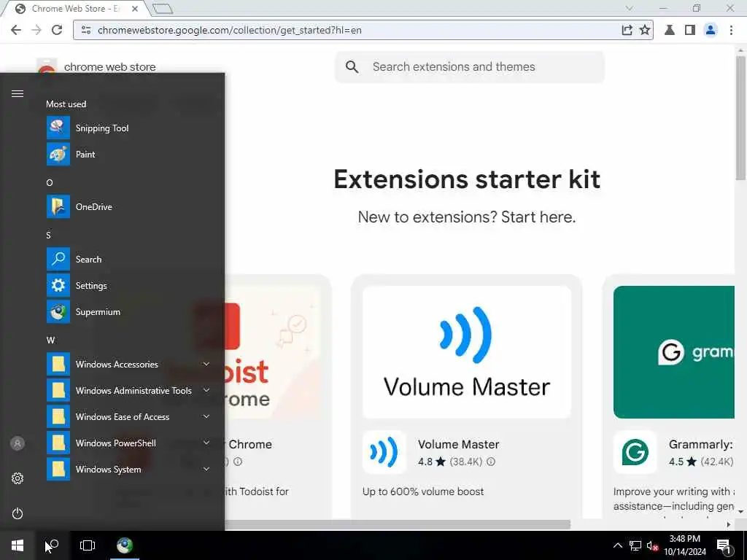Open the browser three-dot menu
Image resolution: width=747 pixels, height=560 pixels.
click(x=731, y=30)
